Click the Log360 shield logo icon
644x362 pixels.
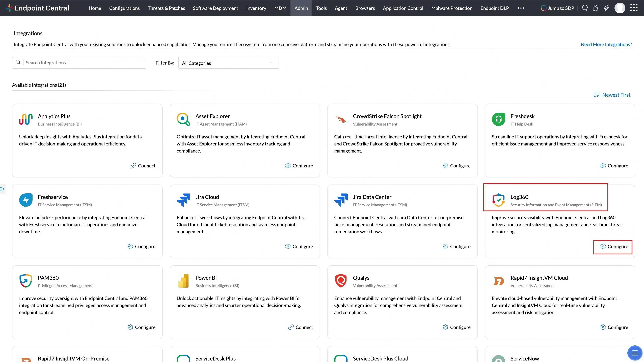[x=498, y=200]
